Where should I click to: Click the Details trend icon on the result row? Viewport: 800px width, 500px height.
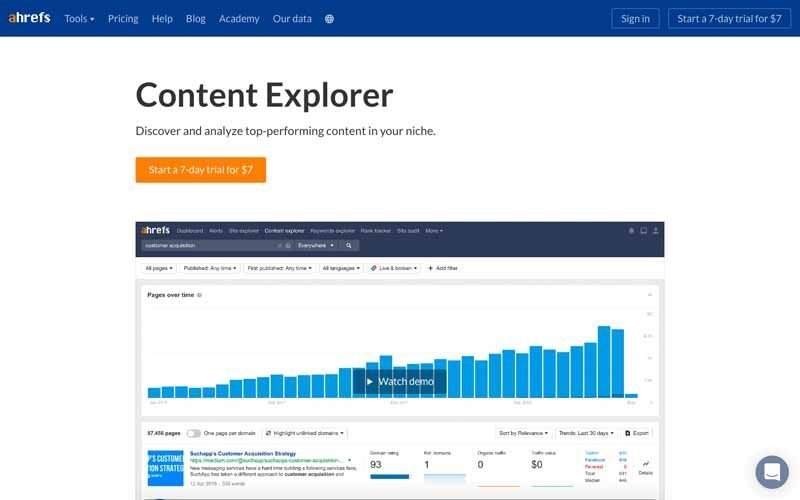coord(645,464)
